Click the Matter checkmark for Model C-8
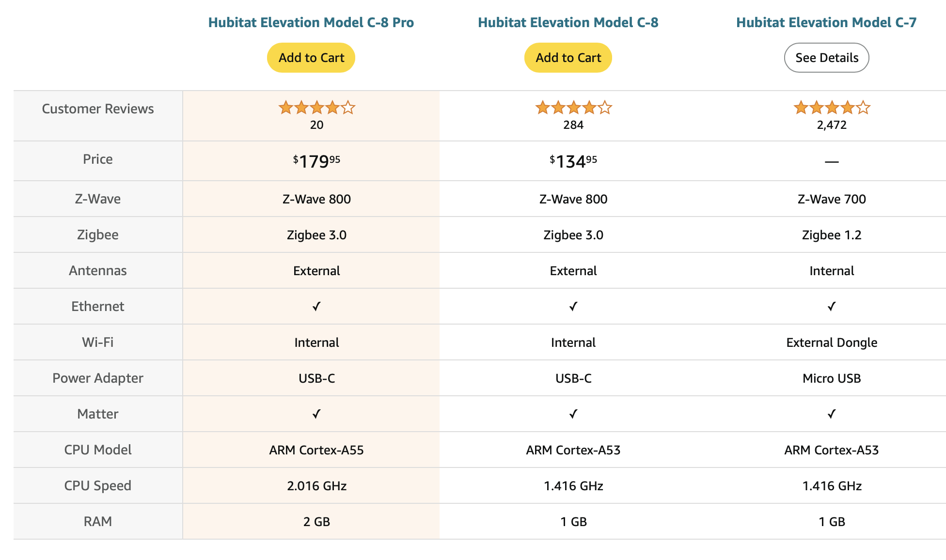 [573, 414]
